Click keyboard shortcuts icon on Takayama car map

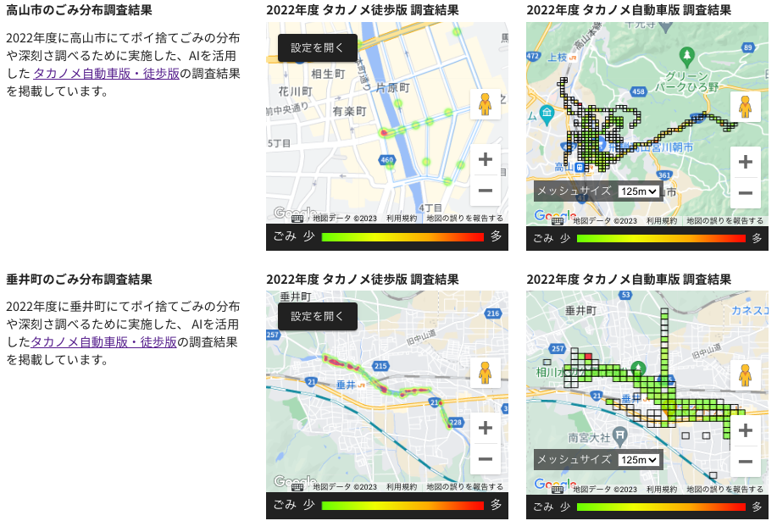point(558,221)
